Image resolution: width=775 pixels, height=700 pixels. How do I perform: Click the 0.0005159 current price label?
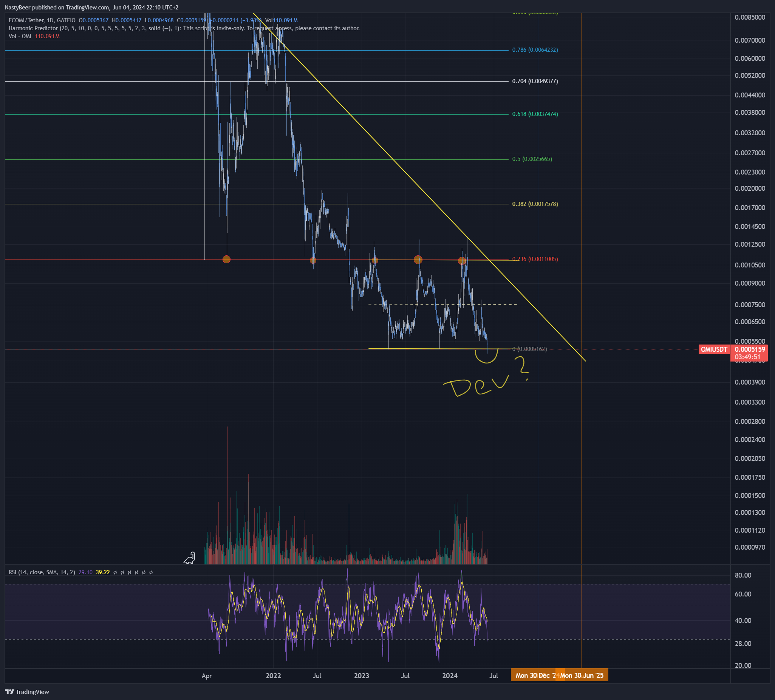750,349
